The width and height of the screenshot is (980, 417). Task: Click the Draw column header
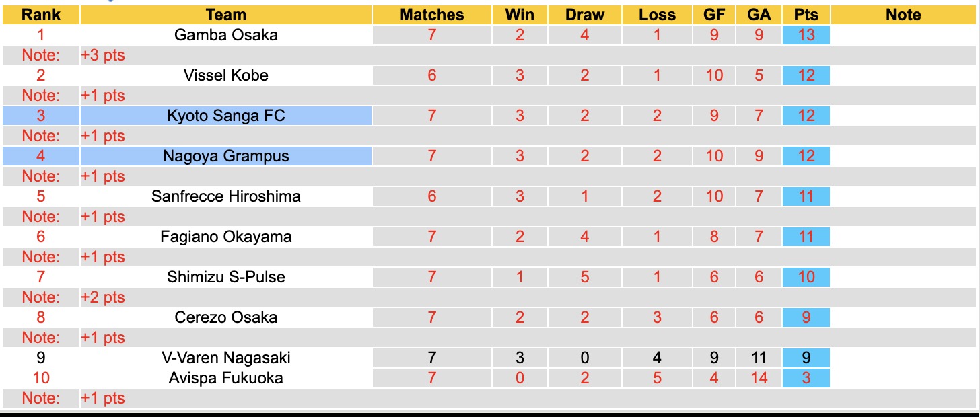click(584, 15)
